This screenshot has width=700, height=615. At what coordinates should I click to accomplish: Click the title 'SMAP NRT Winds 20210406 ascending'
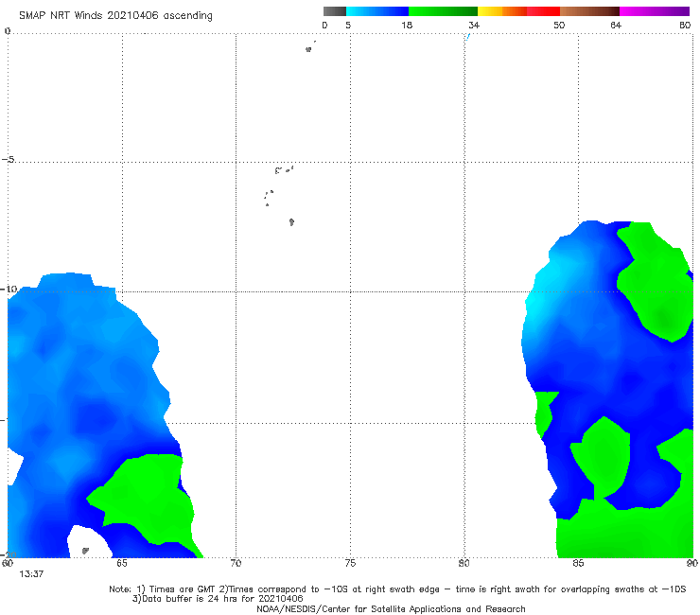115,15
